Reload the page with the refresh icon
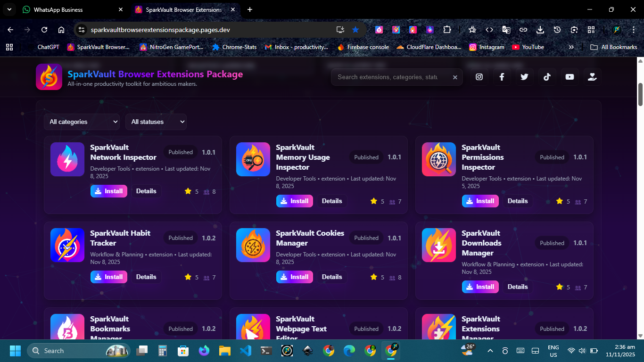 [x=44, y=29]
